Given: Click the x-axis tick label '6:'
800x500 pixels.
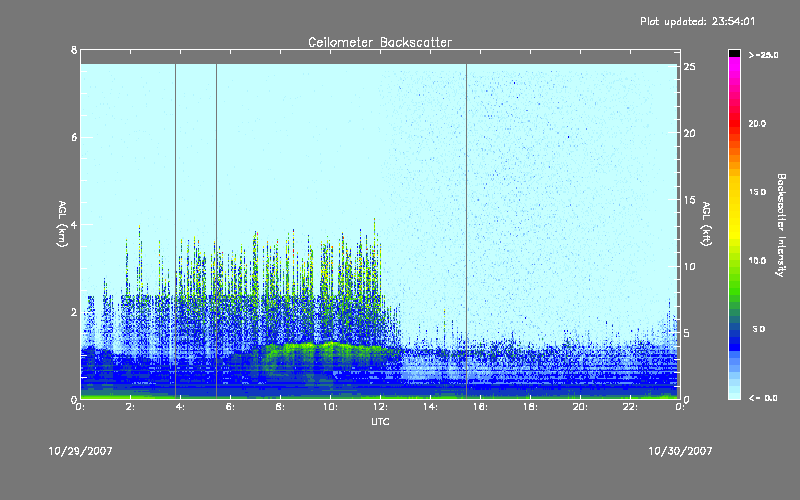Looking at the screenshot, I should pyautogui.click(x=230, y=407).
